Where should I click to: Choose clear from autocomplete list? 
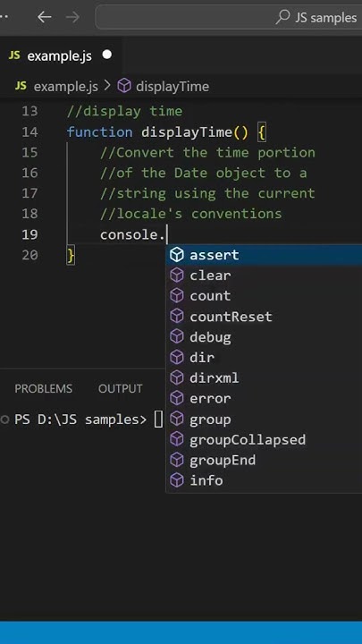point(264,275)
